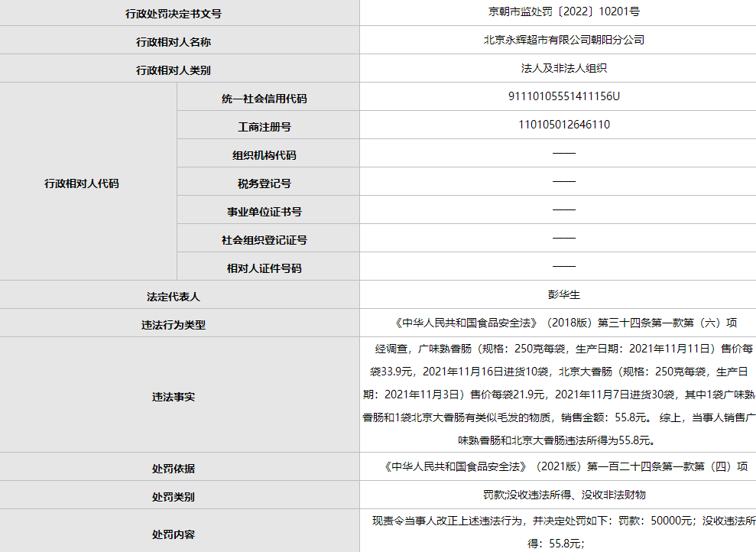The image size is (756, 552).
Task: Select credit code 91110105551411156U
Action: coord(564,96)
